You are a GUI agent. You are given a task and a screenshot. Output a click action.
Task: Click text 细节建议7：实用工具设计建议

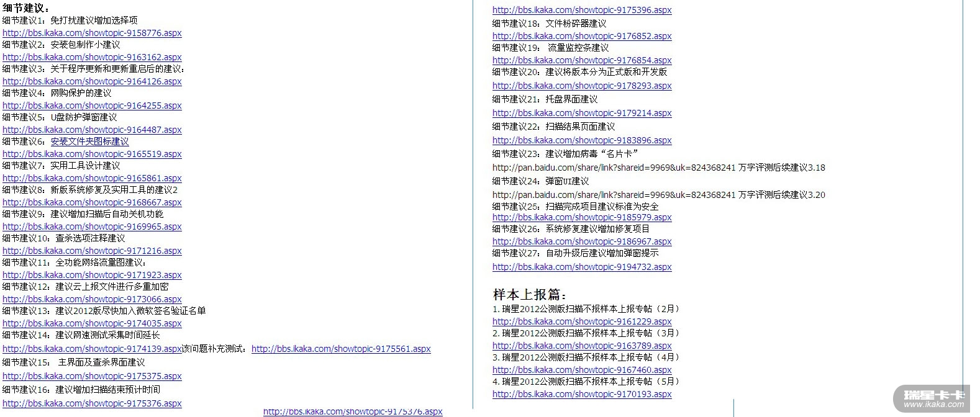tap(61, 166)
